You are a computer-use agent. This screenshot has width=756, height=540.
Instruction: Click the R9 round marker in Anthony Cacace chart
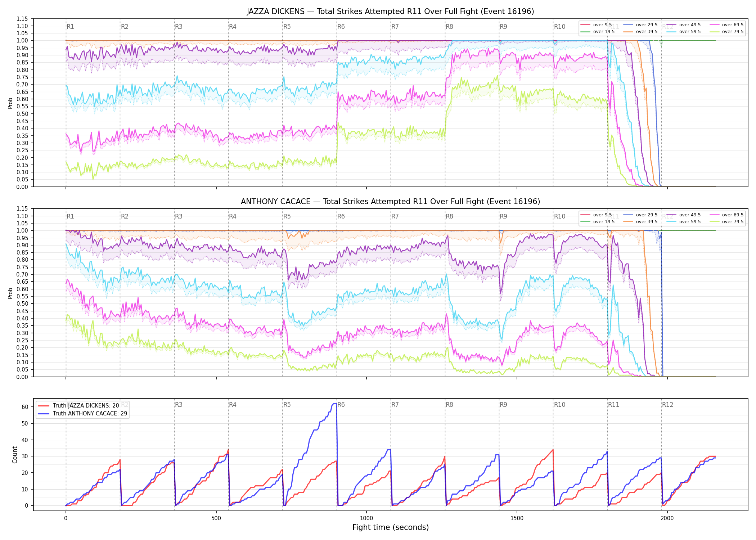coord(503,216)
